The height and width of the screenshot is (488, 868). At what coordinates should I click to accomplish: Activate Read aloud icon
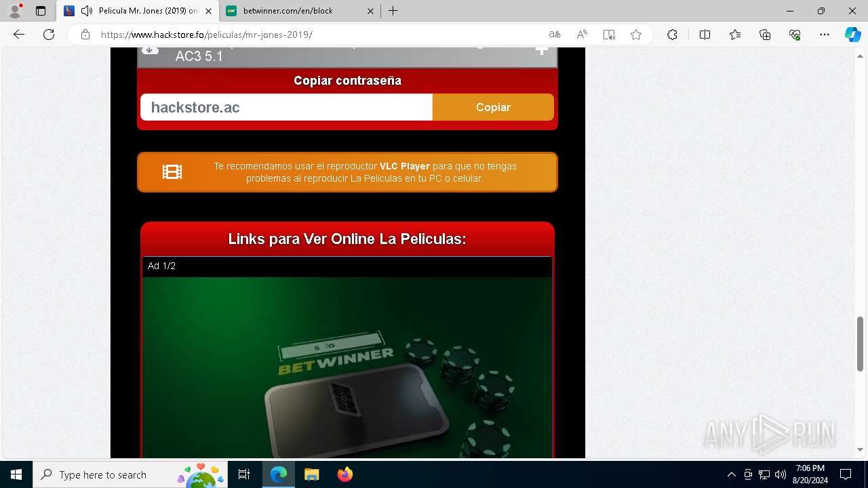(582, 35)
